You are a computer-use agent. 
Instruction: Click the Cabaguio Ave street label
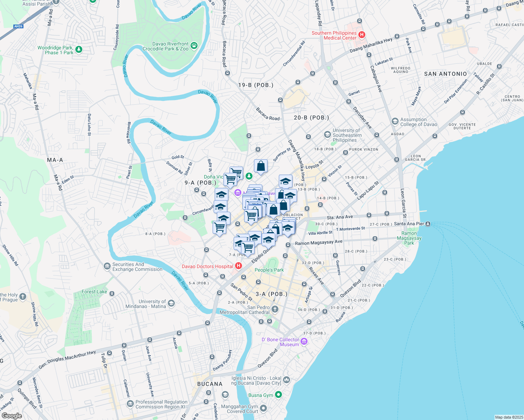[x=375, y=79]
